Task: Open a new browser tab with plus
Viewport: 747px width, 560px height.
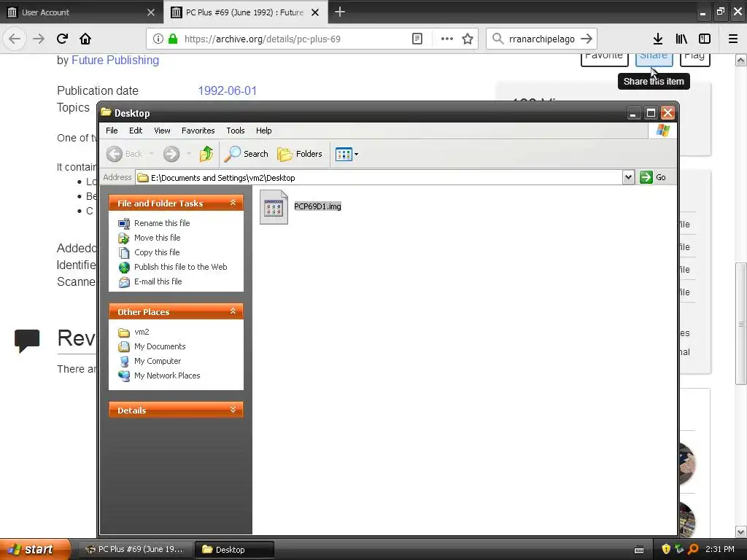Action: tap(340, 12)
